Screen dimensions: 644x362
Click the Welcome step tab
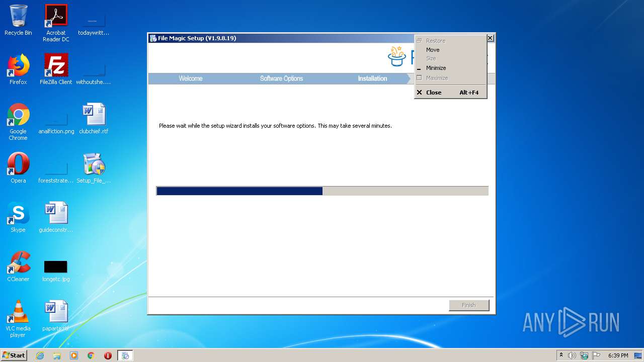191,78
